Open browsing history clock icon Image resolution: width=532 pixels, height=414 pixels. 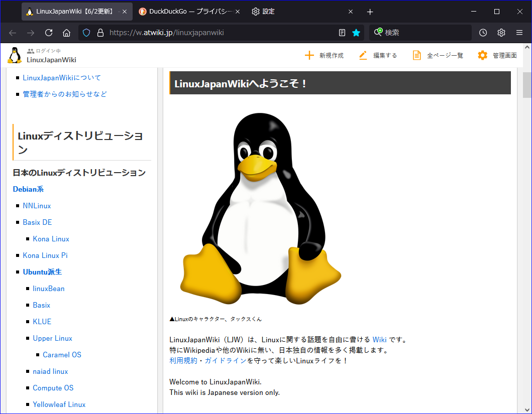coord(483,33)
